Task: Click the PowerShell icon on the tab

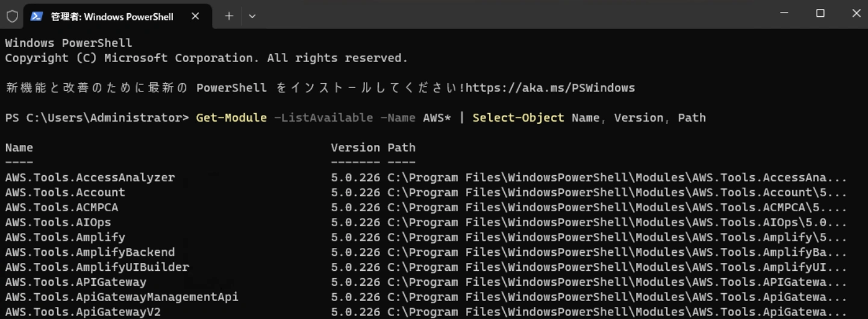Action: (37, 16)
